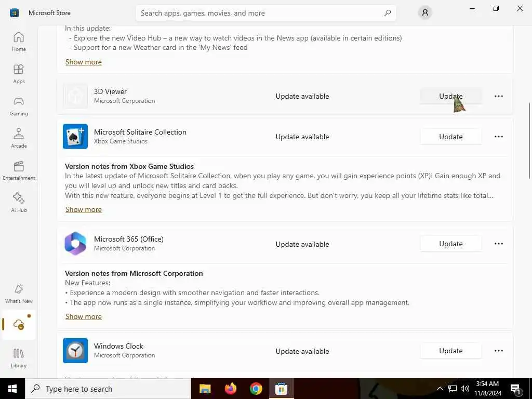Open the Windows Clock app icon

coord(75,351)
